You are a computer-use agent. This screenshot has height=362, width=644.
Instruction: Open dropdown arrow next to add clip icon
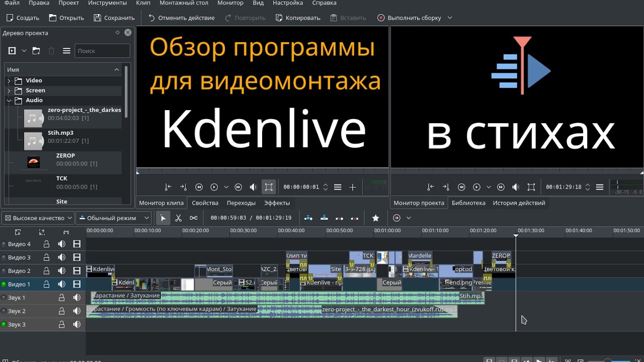click(x=24, y=51)
